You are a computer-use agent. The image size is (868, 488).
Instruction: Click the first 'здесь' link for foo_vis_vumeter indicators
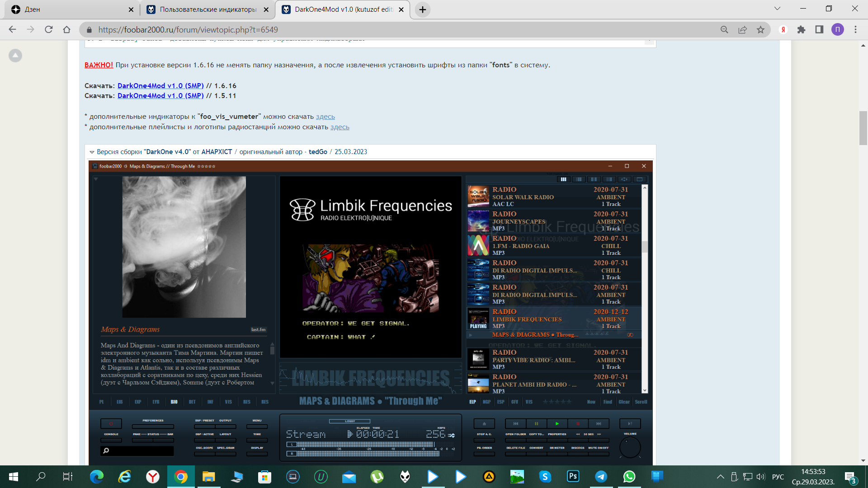(325, 117)
